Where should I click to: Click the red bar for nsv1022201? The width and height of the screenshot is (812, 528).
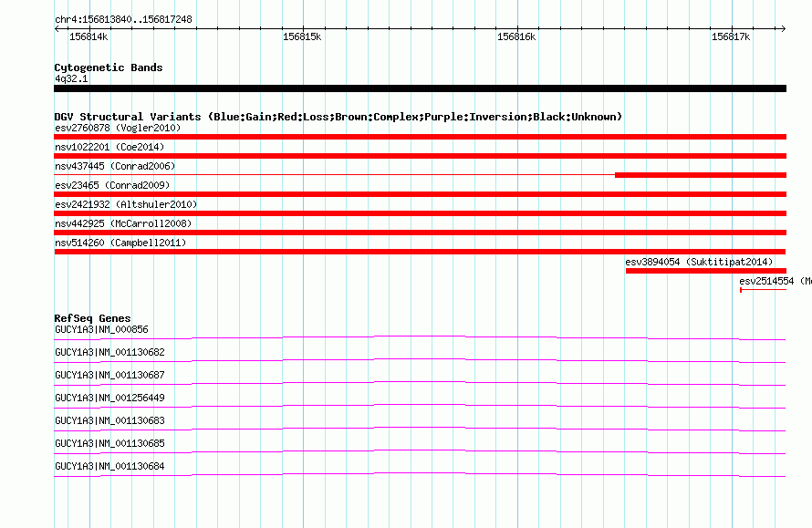(420, 156)
